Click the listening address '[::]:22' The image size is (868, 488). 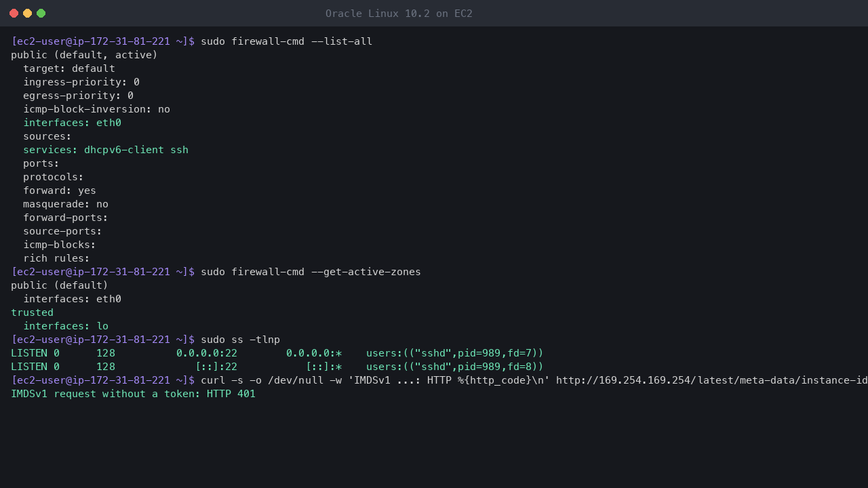(216, 367)
